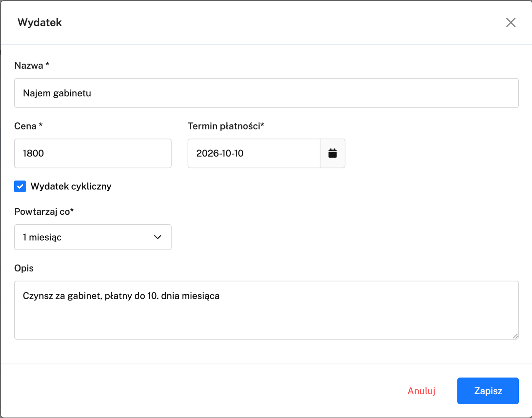Focus the Nazwa input field

point(266,93)
